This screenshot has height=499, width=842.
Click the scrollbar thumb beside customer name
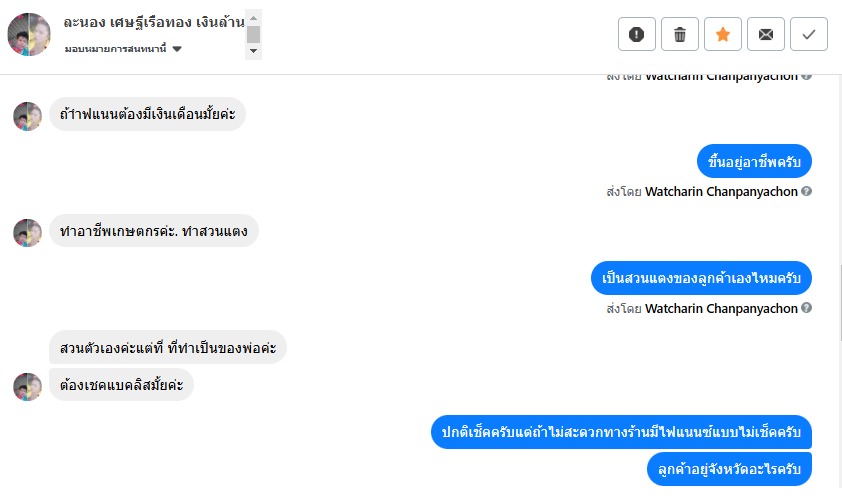(x=253, y=34)
